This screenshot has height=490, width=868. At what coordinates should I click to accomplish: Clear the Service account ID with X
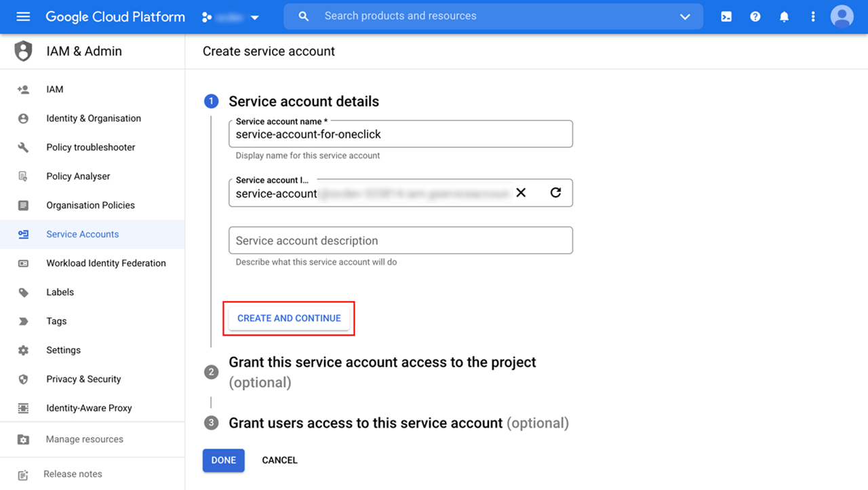(521, 193)
